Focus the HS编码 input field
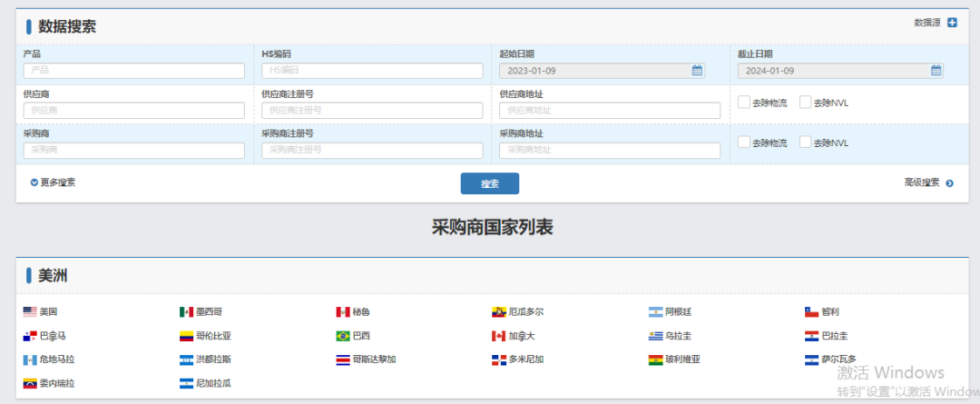The height and width of the screenshot is (404, 980). coord(372,71)
